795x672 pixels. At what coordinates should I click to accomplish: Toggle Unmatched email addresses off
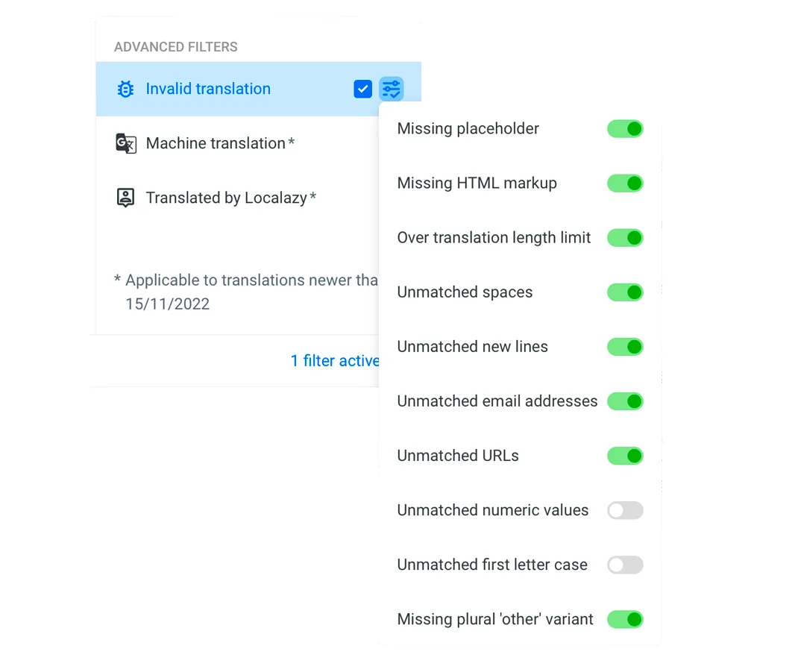[x=625, y=401]
